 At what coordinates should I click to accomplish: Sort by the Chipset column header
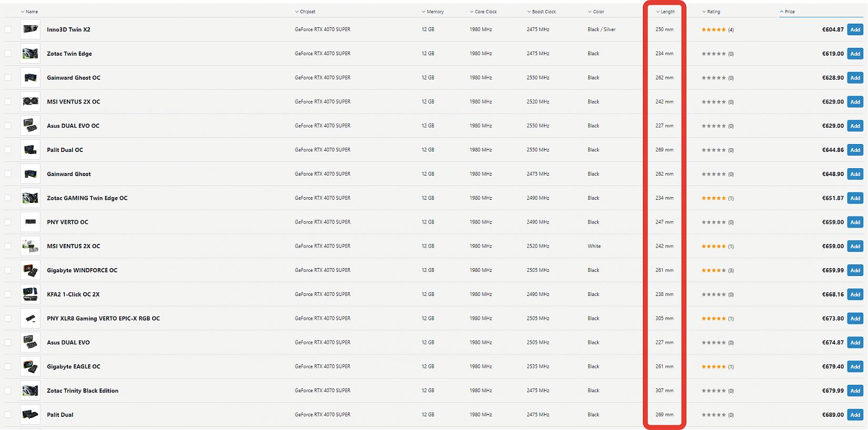click(305, 12)
